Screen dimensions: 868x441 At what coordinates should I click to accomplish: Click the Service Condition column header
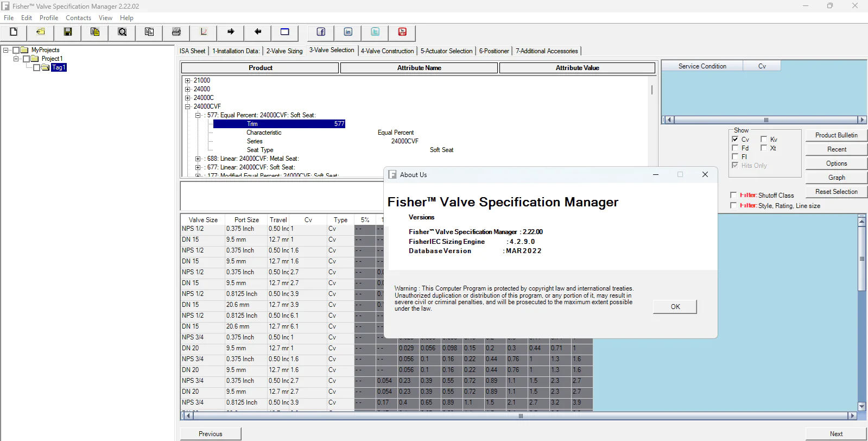click(x=702, y=66)
